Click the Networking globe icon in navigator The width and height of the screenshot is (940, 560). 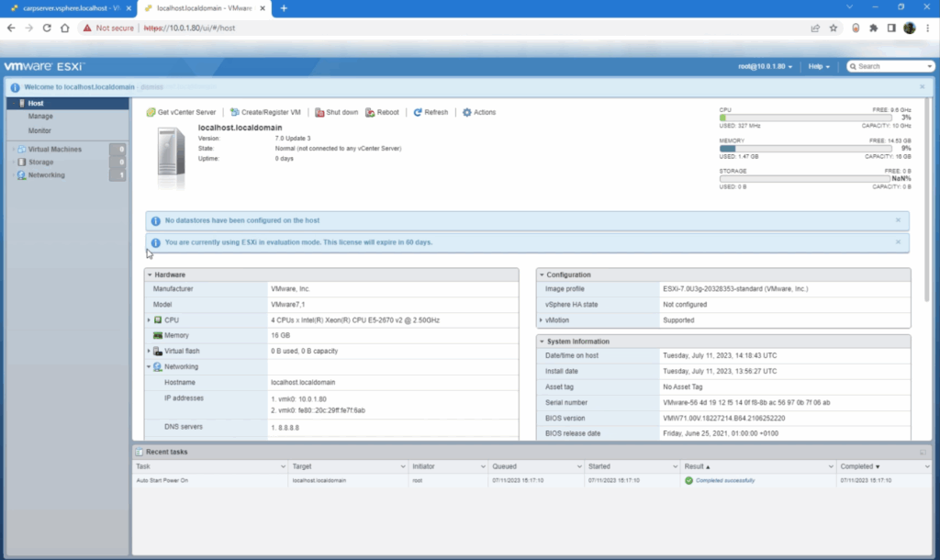coord(22,175)
